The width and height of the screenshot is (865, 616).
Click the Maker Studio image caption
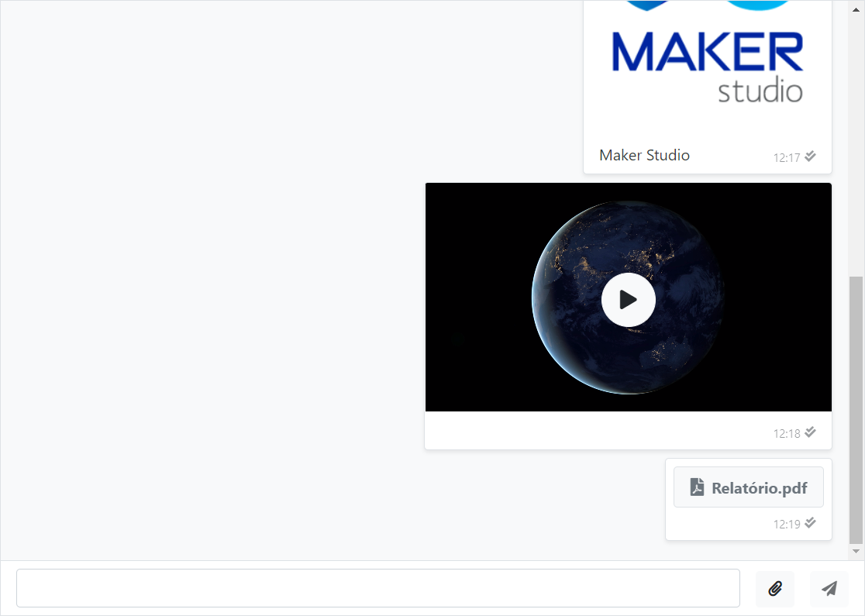[644, 156]
